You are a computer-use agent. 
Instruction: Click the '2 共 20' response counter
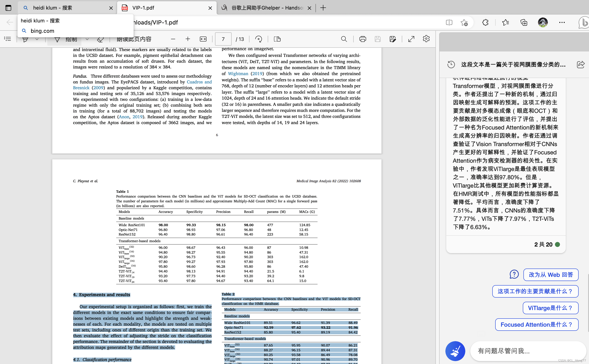(x=543, y=245)
